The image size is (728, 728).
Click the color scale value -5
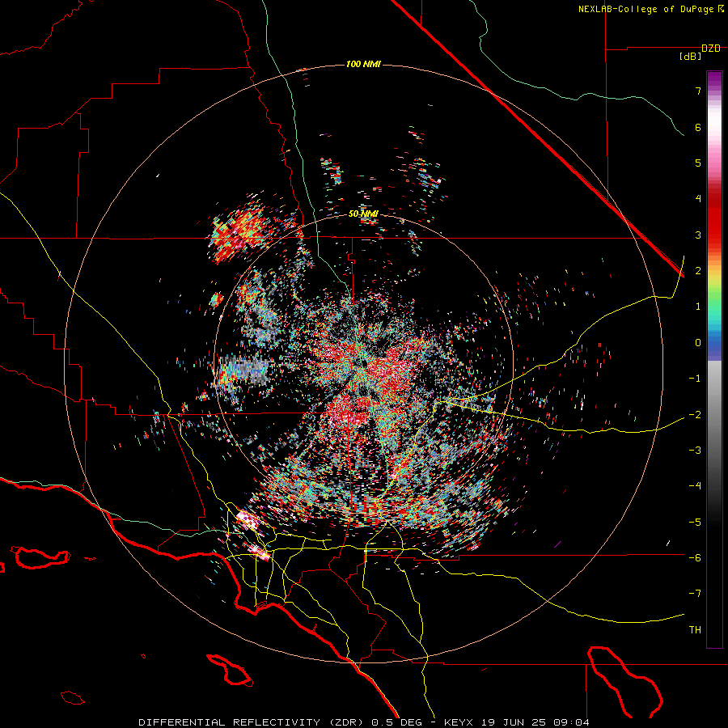click(x=695, y=523)
